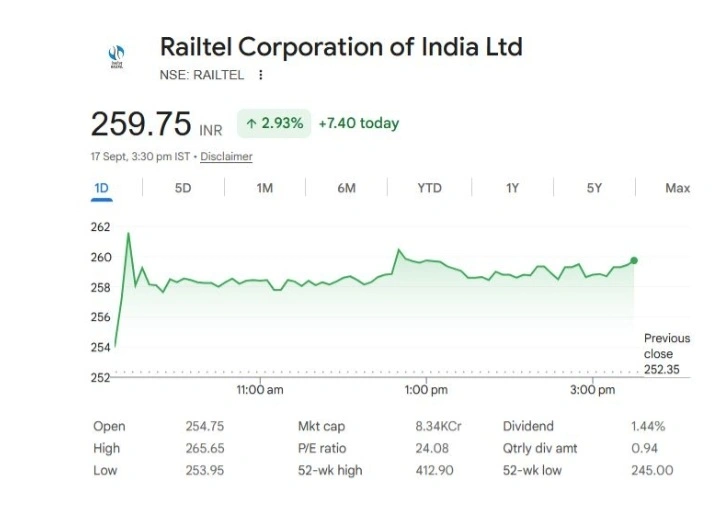Click the 3:00 pm axis label
This screenshot has width=720, height=529.
coord(592,390)
